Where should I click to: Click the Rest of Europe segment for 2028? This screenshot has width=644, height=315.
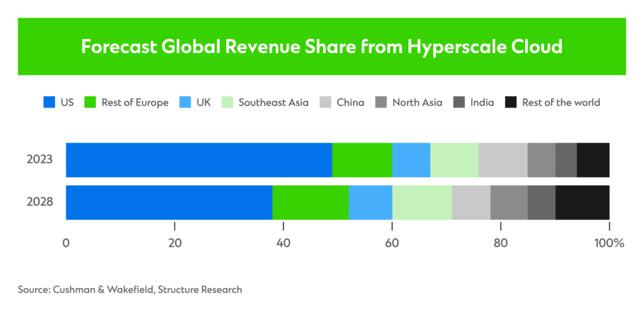pyautogui.click(x=310, y=202)
